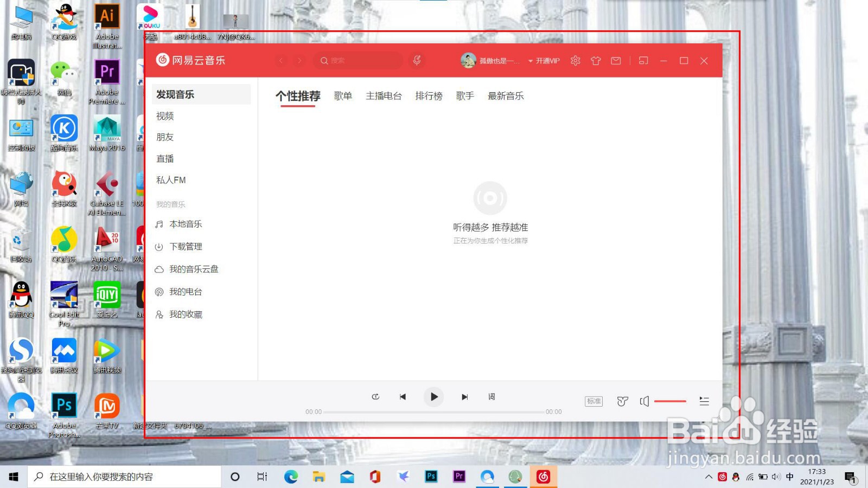Select the 全民K歌 desktop icon

click(64, 189)
